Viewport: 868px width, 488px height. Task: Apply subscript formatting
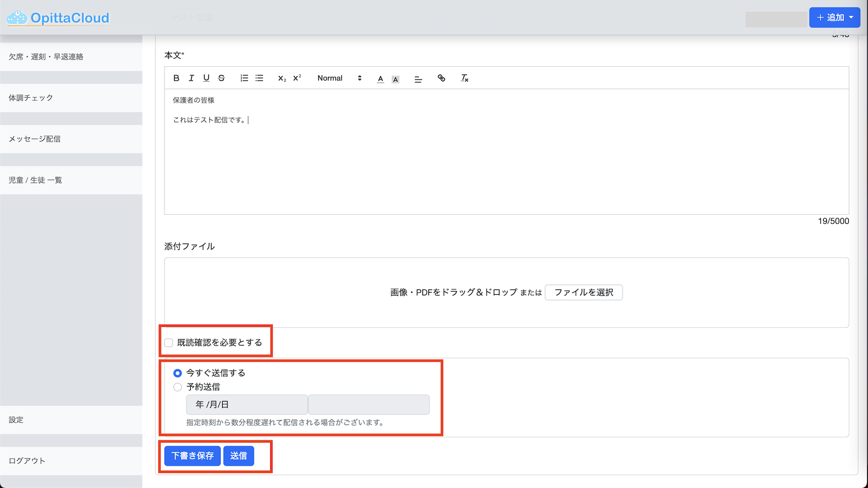282,78
